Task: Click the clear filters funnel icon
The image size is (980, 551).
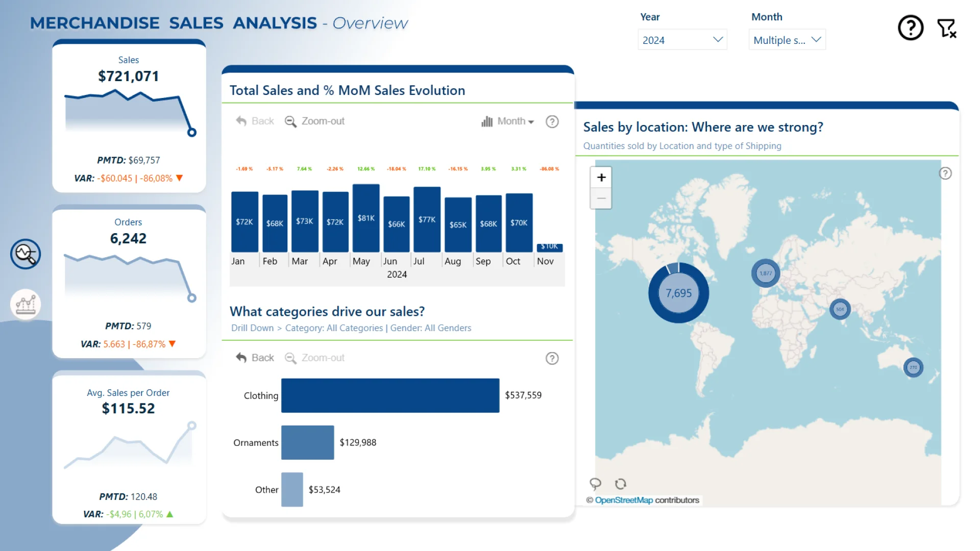Action: point(946,28)
